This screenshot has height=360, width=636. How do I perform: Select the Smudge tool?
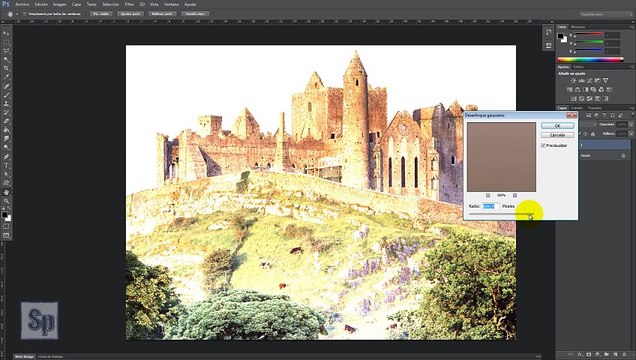tap(6, 139)
